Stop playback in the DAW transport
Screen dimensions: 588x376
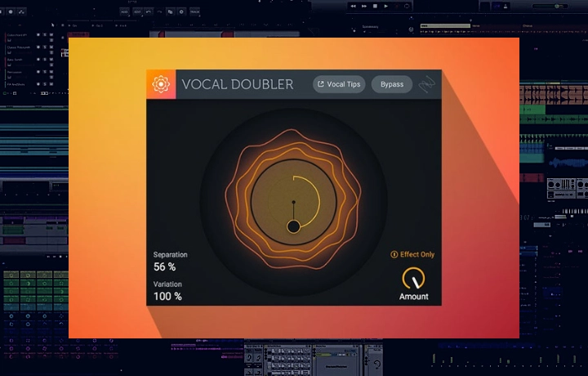click(x=375, y=6)
